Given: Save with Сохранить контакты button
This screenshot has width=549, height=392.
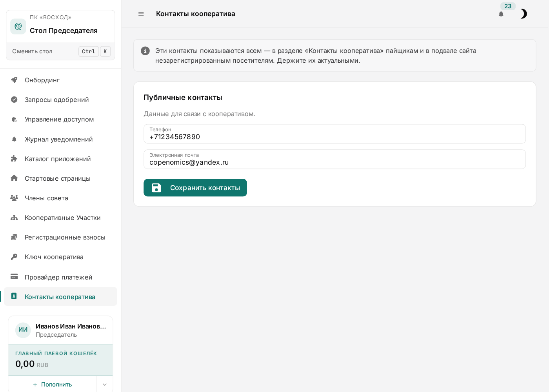Looking at the screenshot, I should coord(195,188).
